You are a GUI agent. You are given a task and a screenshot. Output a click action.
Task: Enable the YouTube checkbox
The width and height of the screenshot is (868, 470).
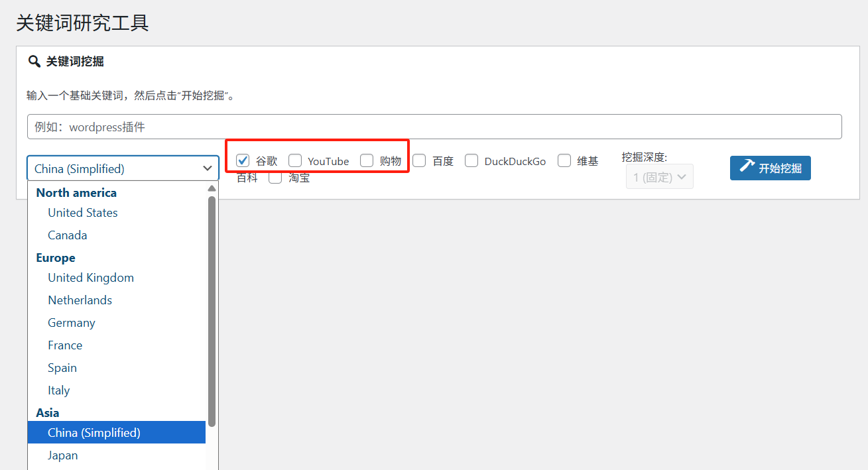pos(295,160)
